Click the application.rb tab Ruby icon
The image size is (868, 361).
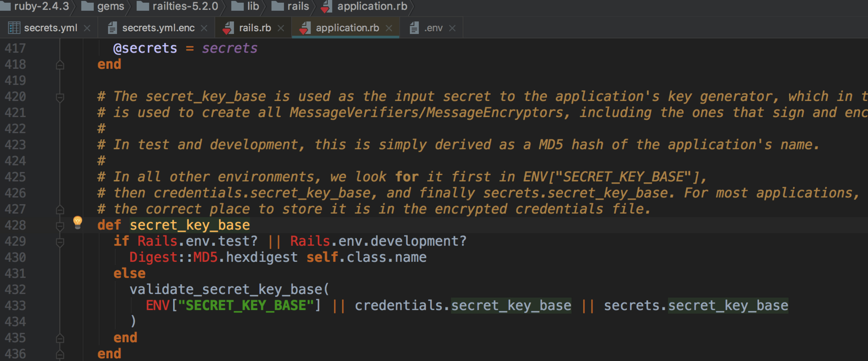coord(305,28)
